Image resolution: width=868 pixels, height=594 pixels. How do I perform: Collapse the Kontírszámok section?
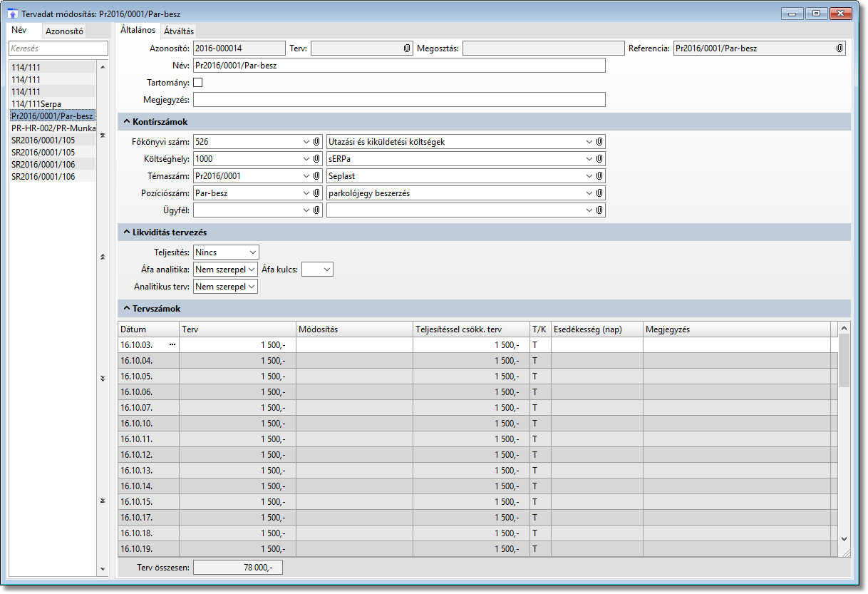coord(127,122)
